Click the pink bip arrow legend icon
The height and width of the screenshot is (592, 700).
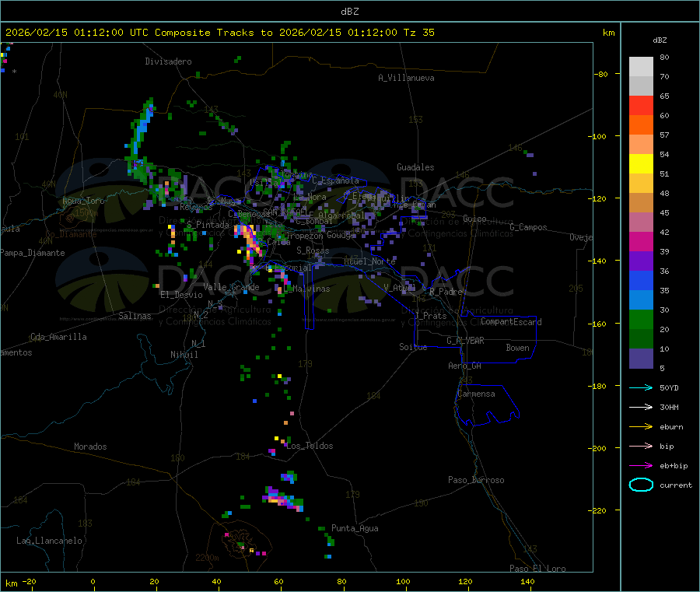pyautogui.click(x=641, y=446)
